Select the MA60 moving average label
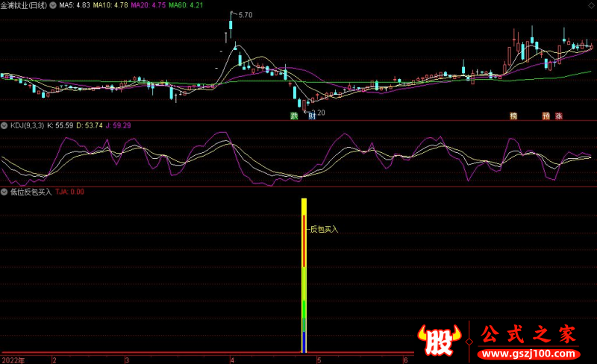The height and width of the screenshot is (364, 597). [184, 5]
